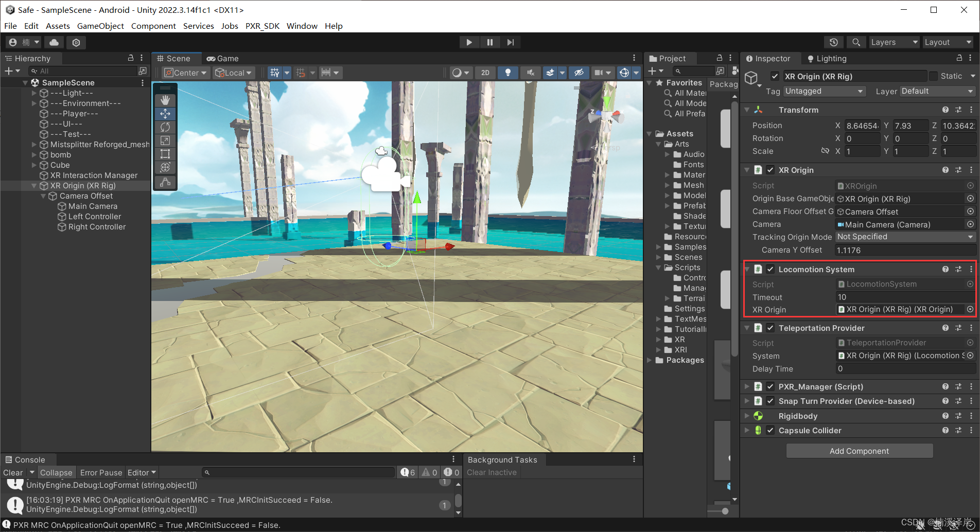Open Transform component help icon

(x=945, y=110)
